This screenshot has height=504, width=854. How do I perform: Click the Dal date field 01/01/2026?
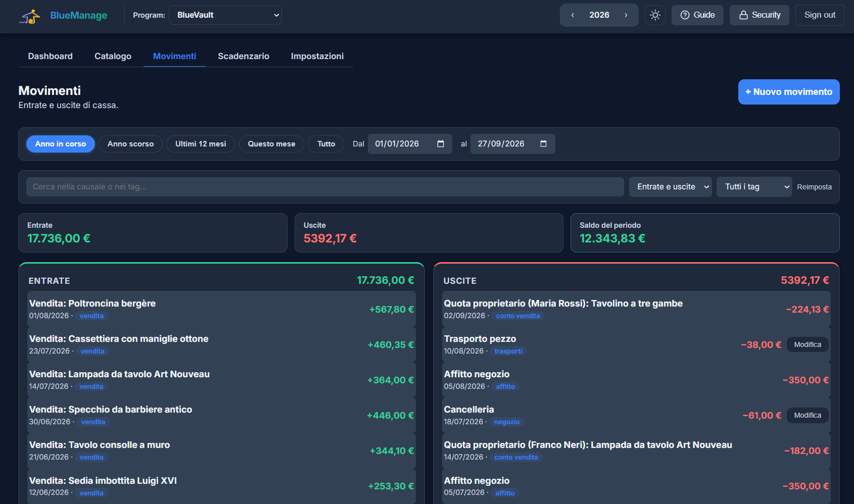click(x=410, y=144)
